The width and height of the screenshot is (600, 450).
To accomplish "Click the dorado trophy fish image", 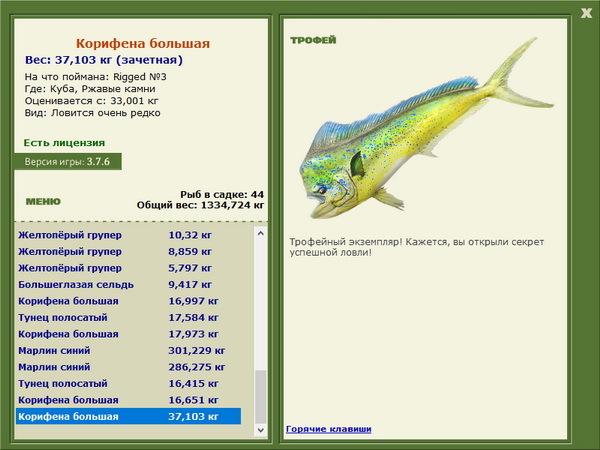I will 426,128.
